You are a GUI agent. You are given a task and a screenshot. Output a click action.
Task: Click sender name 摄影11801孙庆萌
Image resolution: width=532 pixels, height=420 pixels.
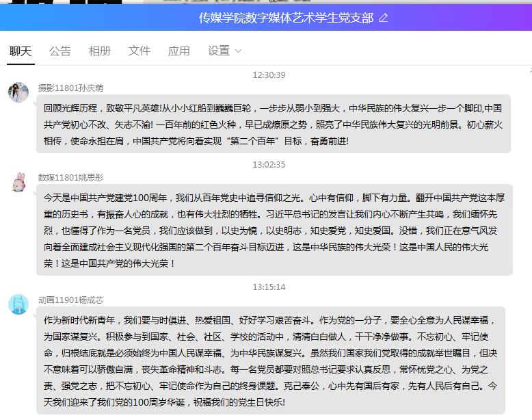70,88
